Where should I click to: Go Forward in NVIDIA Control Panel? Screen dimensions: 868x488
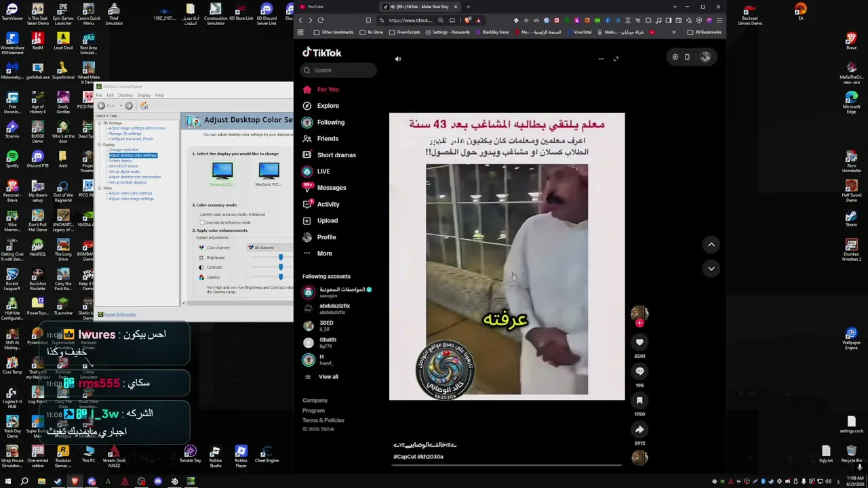(x=129, y=106)
